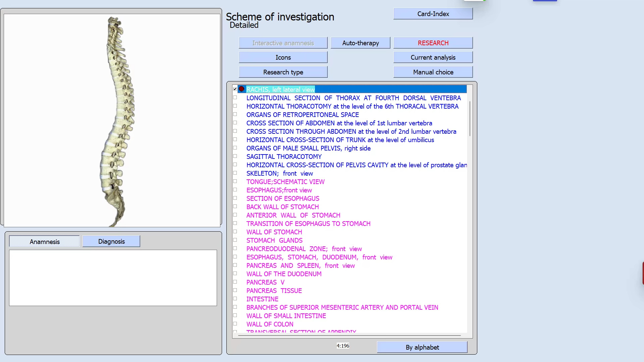644x362 pixels.
Task: Click the Icons button
Action: (x=283, y=57)
